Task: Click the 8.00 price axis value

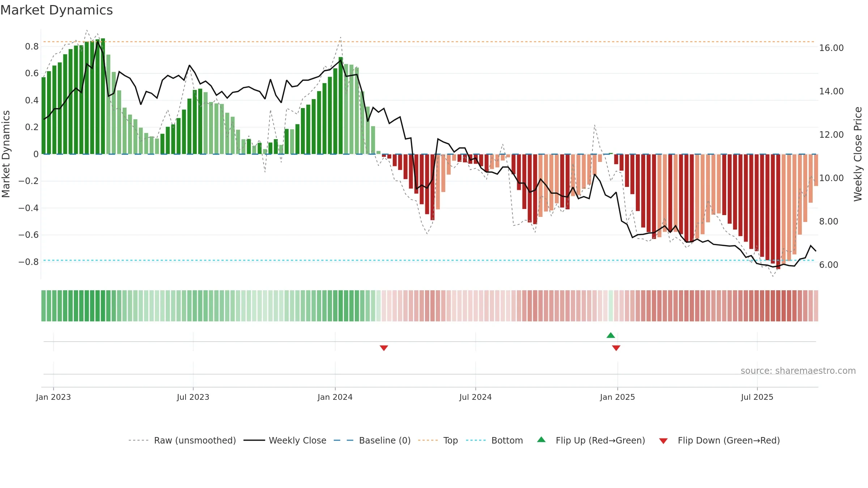Action: (x=829, y=221)
